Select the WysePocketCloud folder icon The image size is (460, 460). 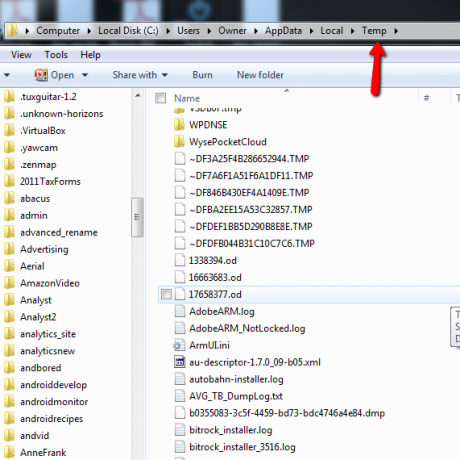coord(179,142)
